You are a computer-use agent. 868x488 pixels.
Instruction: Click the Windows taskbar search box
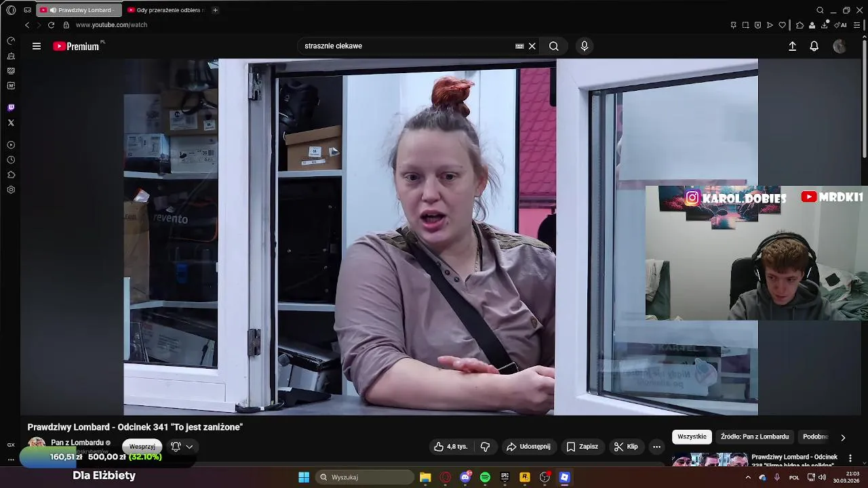[x=365, y=477]
